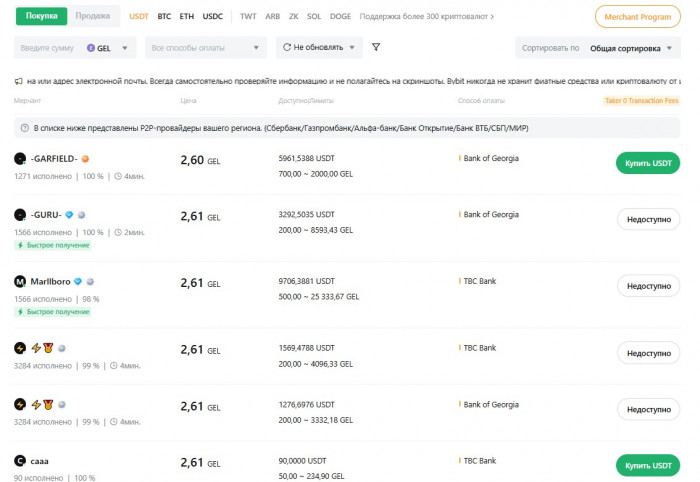Viewport: 700px width, 482px height.
Task: Select ETH coin tab
Action: click(x=187, y=17)
